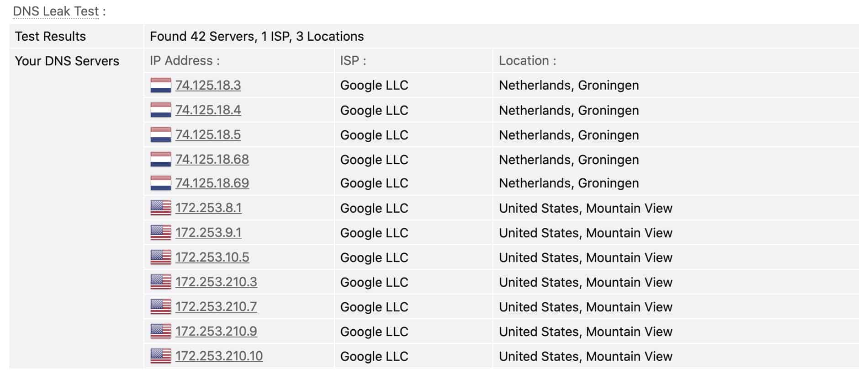Image resolution: width=868 pixels, height=375 pixels.
Task: Click the 'Location :' column header
Action: pyautogui.click(x=528, y=60)
